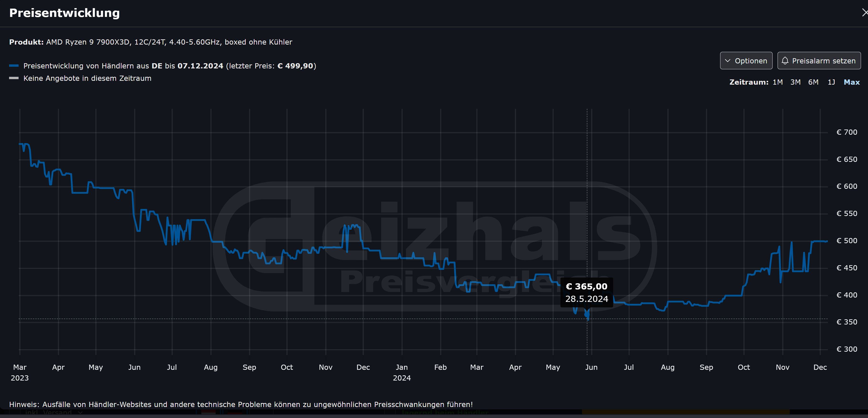Click the last price '€ 499,90' text
Viewport: 868px width, 418px height.
(295, 66)
